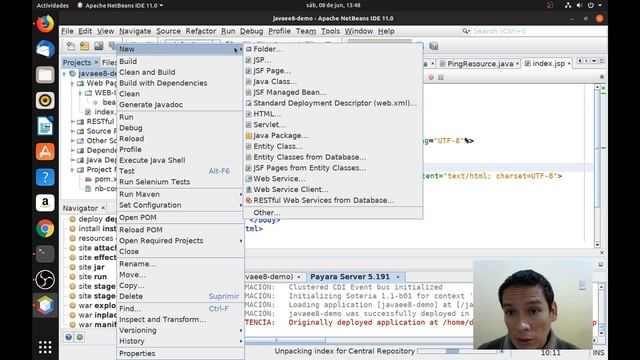The image size is (640, 360).
Task: Choose Java Package... from the submenu
Action: coord(333,136)
